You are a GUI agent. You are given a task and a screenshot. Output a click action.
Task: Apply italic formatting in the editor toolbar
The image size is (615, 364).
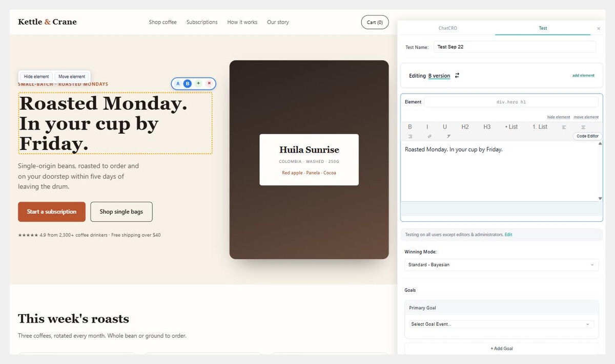427,127
